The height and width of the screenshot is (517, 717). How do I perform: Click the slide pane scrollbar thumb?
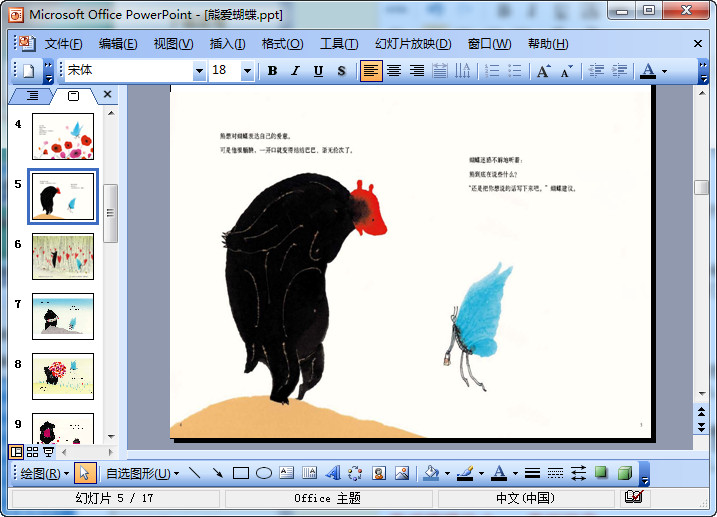pos(110,213)
